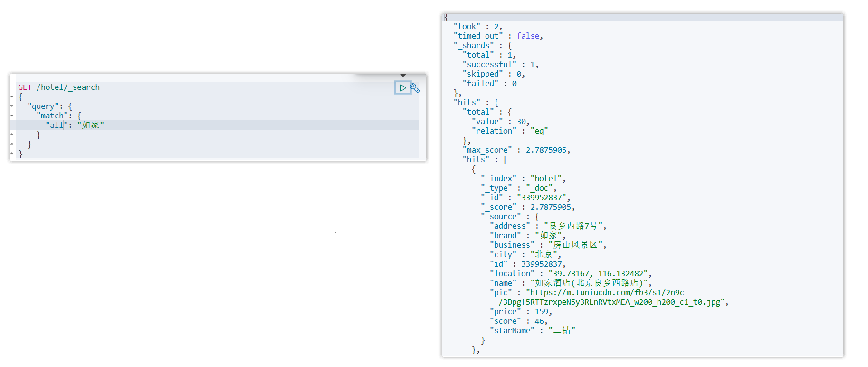Screen dimensions: 868x367
Task: Click fold arrow beside the "match" closing brace
Action: [x=12, y=135]
